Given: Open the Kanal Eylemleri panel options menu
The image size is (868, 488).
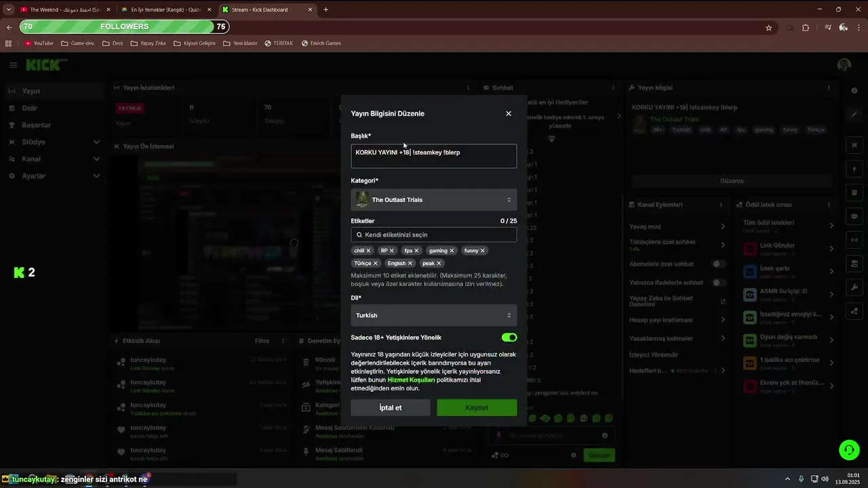Looking at the screenshot, I should point(721,205).
